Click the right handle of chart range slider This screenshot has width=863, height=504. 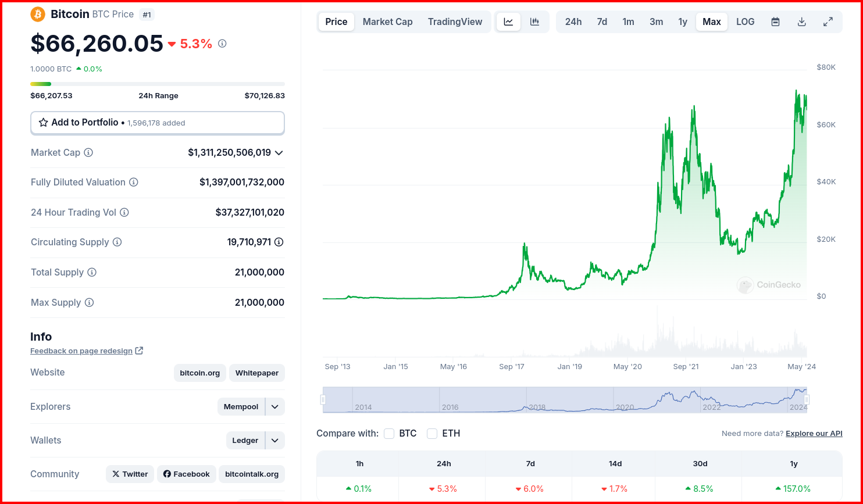pyautogui.click(x=807, y=399)
